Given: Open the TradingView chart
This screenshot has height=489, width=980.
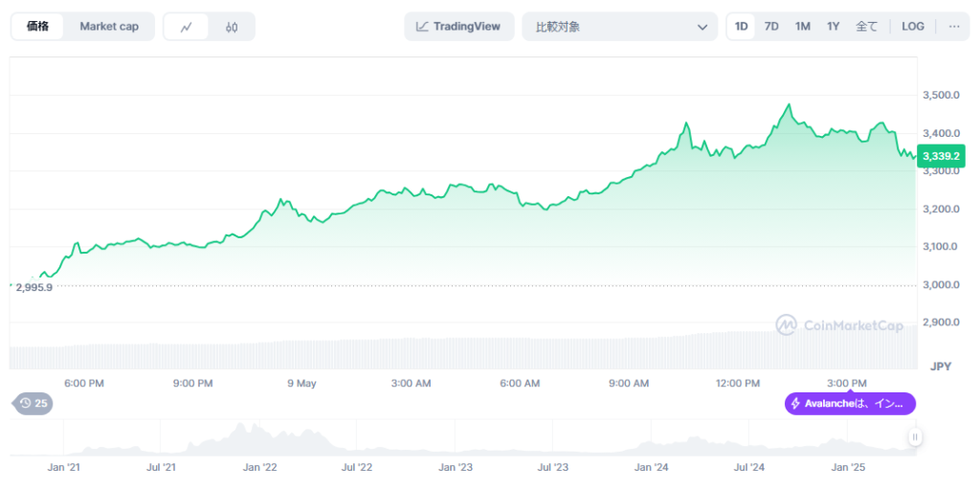Looking at the screenshot, I should [459, 27].
